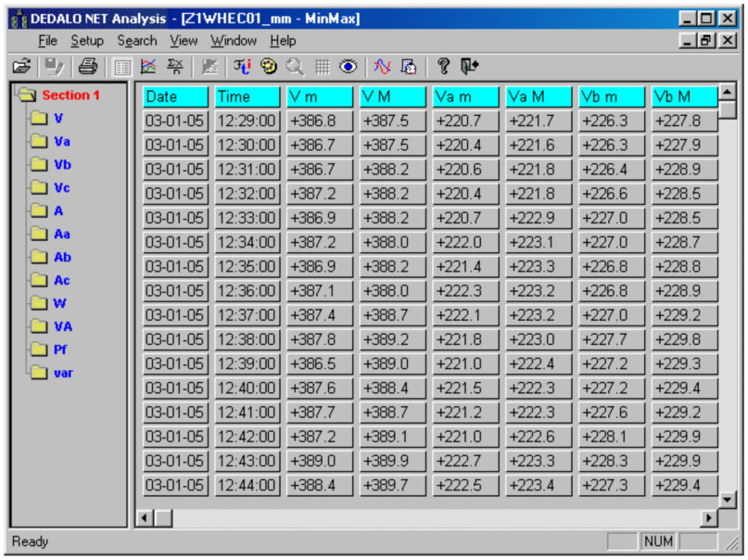Screen dimensions: 748x560
Task: Click the Date column header
Action: 175,96
